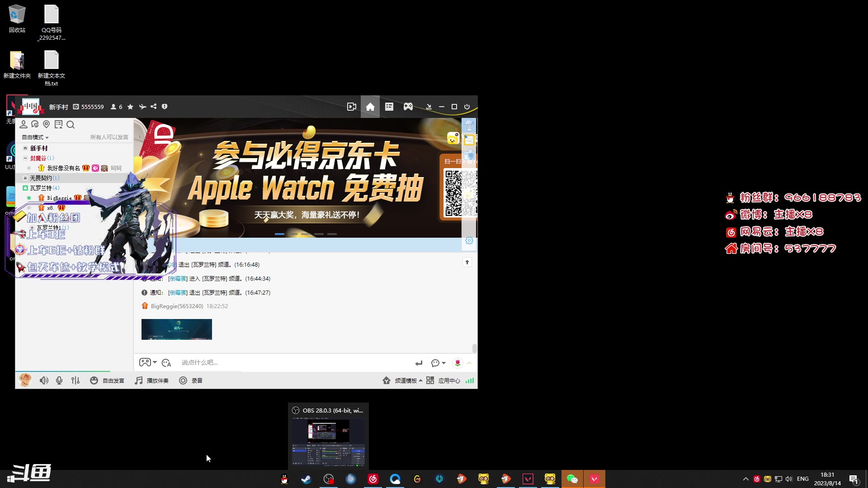Select the 封魔谷 channel name
The image size is (868, 488).
click(x=38, y=158)
